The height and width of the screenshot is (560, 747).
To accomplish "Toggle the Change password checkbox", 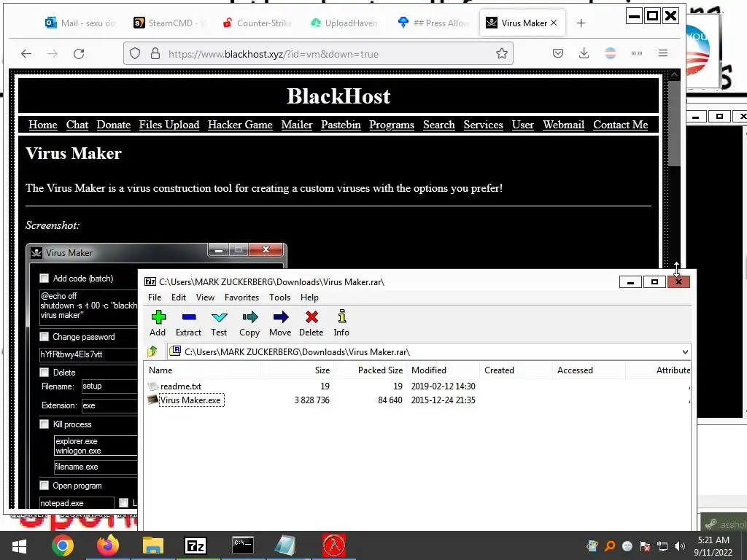I will [x=44, y=337].
